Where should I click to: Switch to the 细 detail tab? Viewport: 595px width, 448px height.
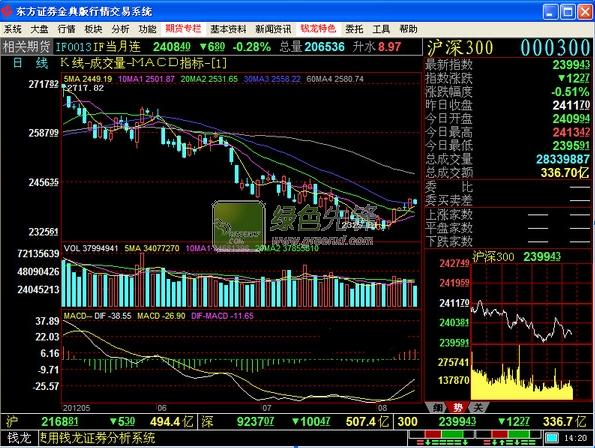coord(437,408)
